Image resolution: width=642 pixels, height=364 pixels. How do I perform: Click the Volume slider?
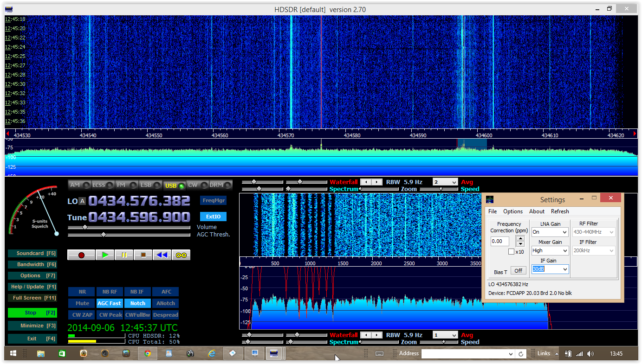point(129,227)
